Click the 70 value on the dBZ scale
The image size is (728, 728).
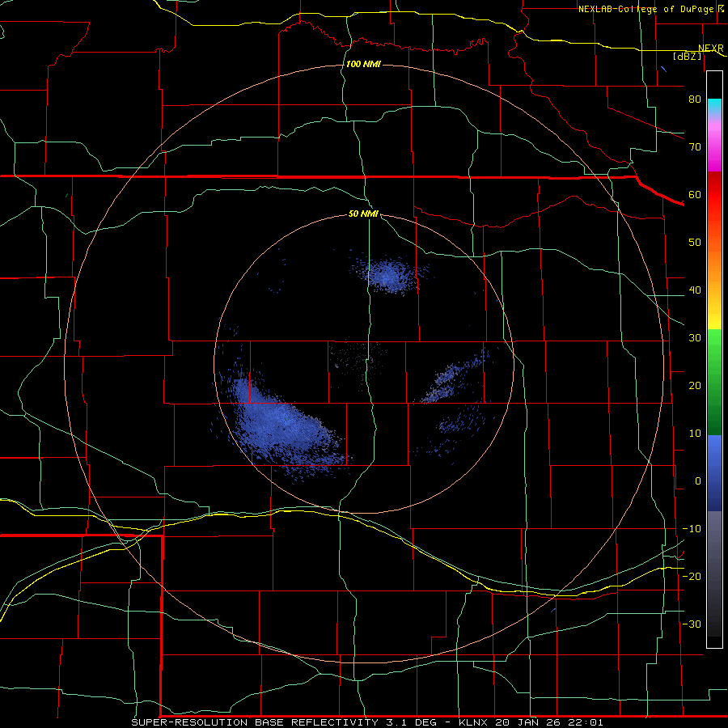[x=695, y=147]
